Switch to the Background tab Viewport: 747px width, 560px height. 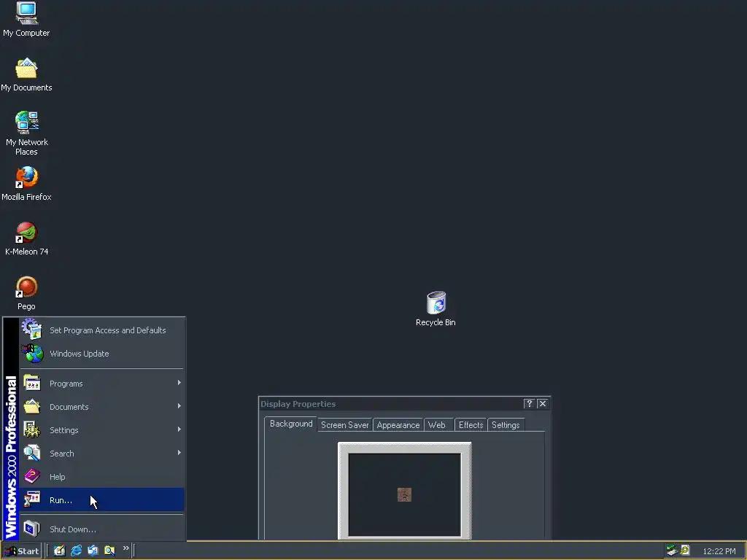(291, 424)
